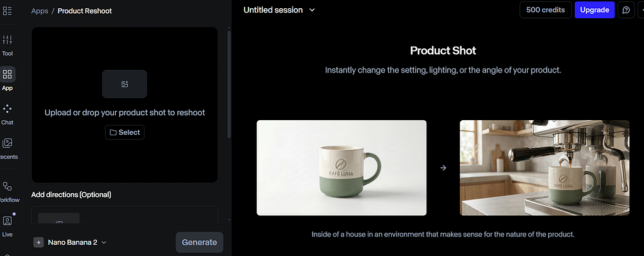Open the Recents gallery
The height and width of the screenshot is (256, 644).
click(8, 148)
